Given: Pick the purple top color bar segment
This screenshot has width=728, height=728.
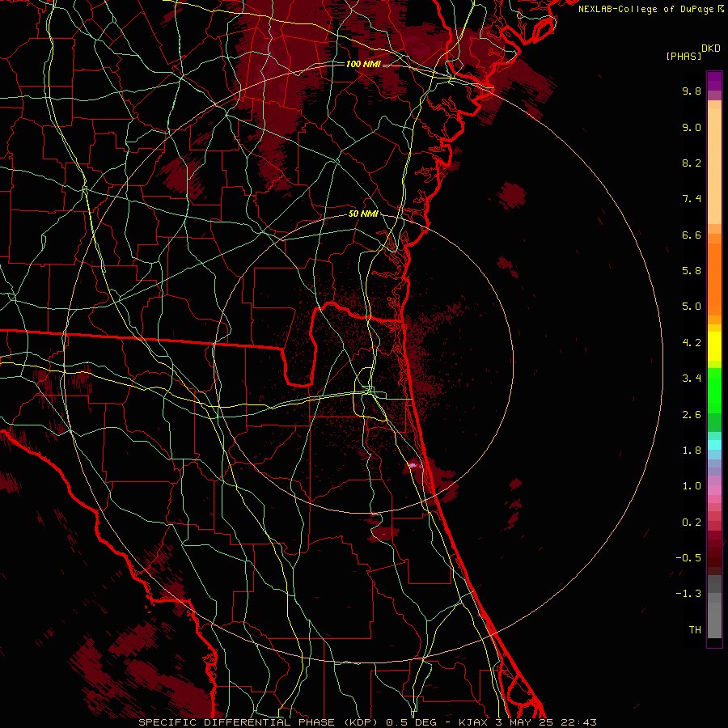Looking at the screenshot, I should pos(714,81).
